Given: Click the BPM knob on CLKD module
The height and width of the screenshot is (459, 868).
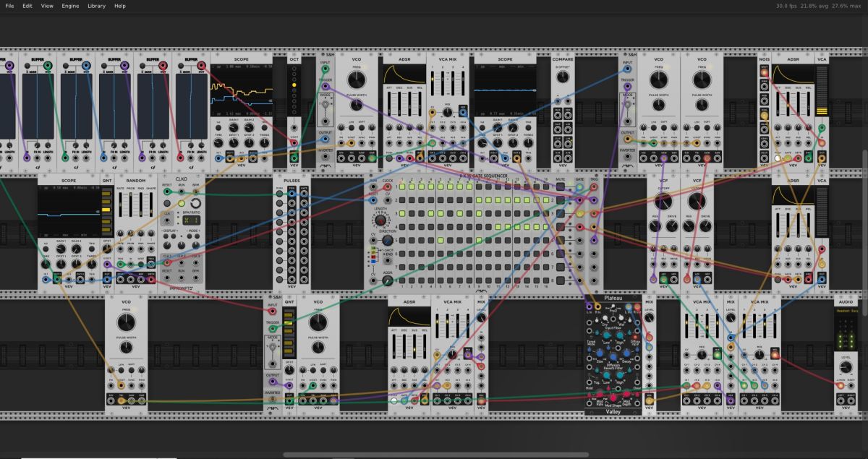Looking at the screenshot, I should (x=196, y=203).
